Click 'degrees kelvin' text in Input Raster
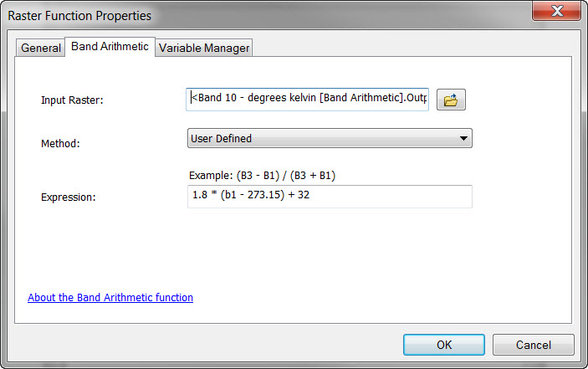This screenshot has height=369, width=588. [x=279, y=100]
